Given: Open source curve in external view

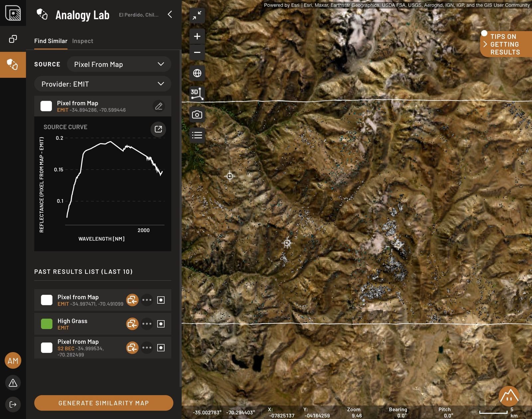Looking at the screenshot, I should (158, 129).
